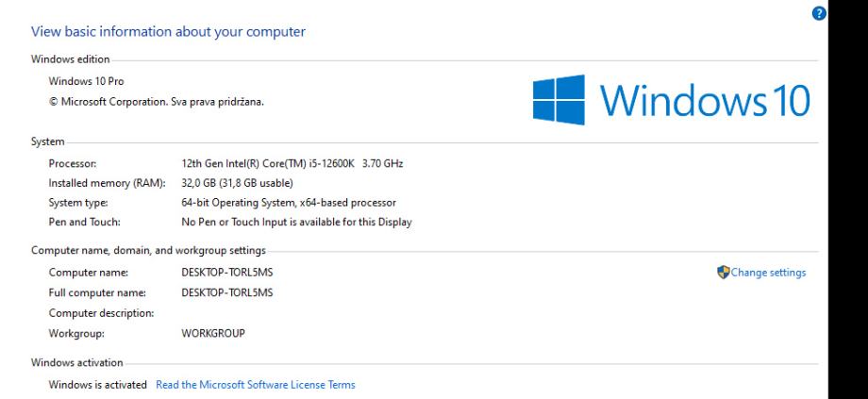Viewport: 868px width, 399px height.
Task: Click the 'No Pen or Touch Input' text
Action: [295, 222]
